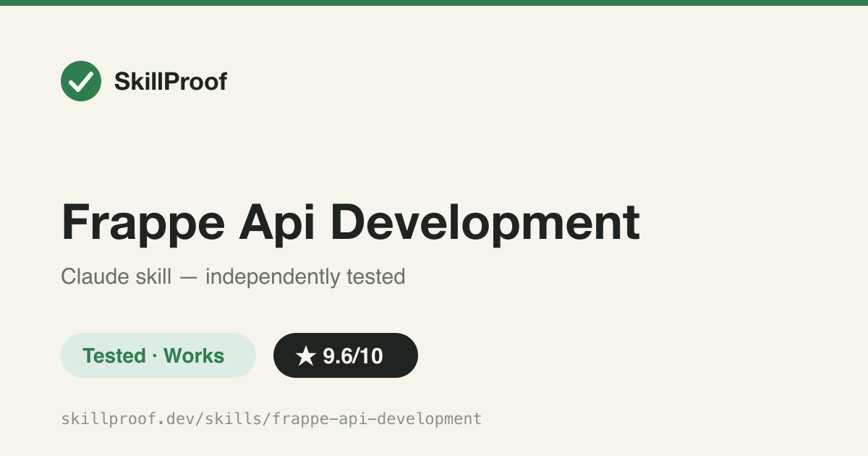Viewport: 868px width, 456px height.
Task: Click the 'Claude skill — independently tested' subtitle
Action: [x=233, y=276]
